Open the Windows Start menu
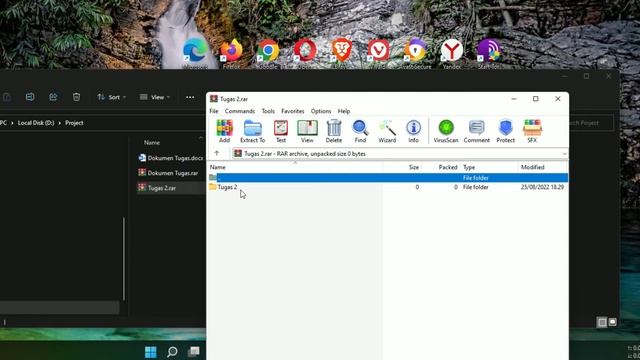The width and height of the screenshot is (640, 360). 151,351
